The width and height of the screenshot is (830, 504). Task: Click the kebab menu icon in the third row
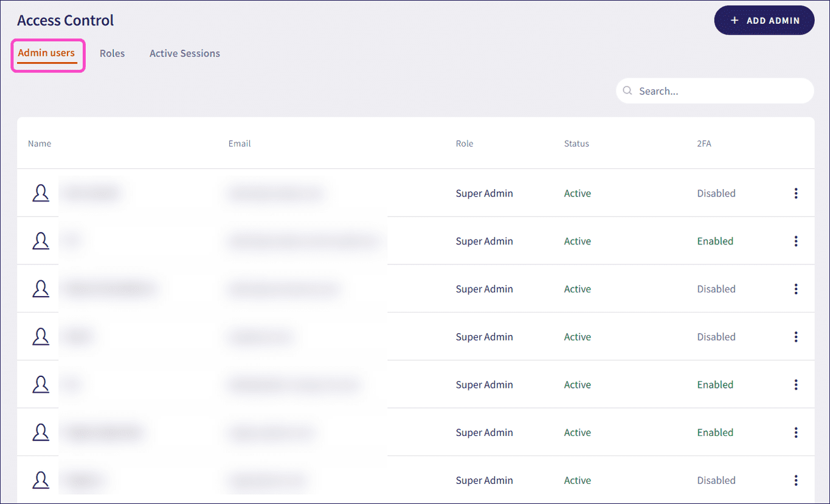tap(796, 289)
